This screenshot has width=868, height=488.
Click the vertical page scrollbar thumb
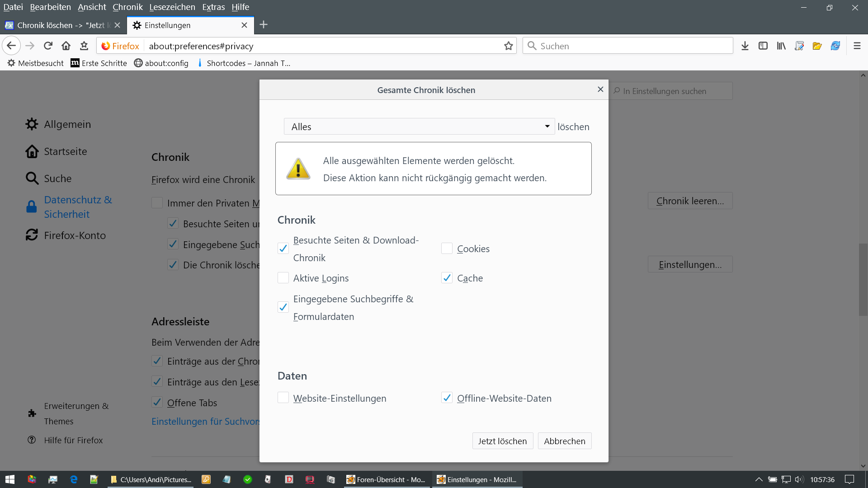pyautogui.click(x=863, y=280)
